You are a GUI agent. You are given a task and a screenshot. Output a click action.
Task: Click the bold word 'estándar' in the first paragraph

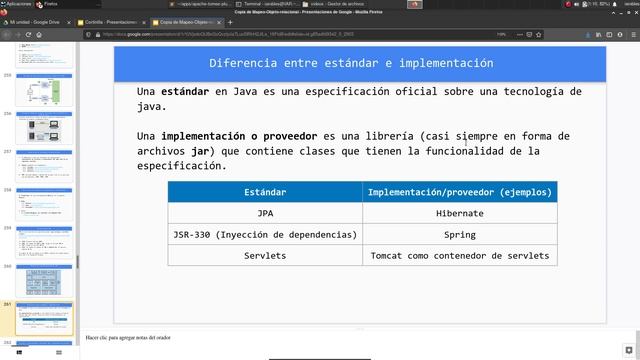click(x=185, y=91)
